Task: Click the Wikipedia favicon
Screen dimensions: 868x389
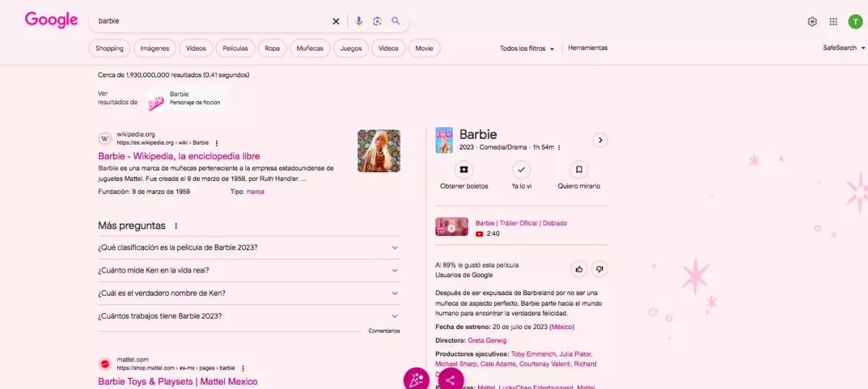Action: [105, 138]
